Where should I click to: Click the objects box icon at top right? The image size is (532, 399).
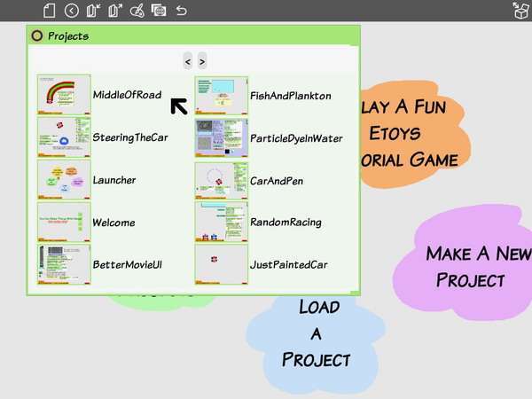[x=521, y=10]
